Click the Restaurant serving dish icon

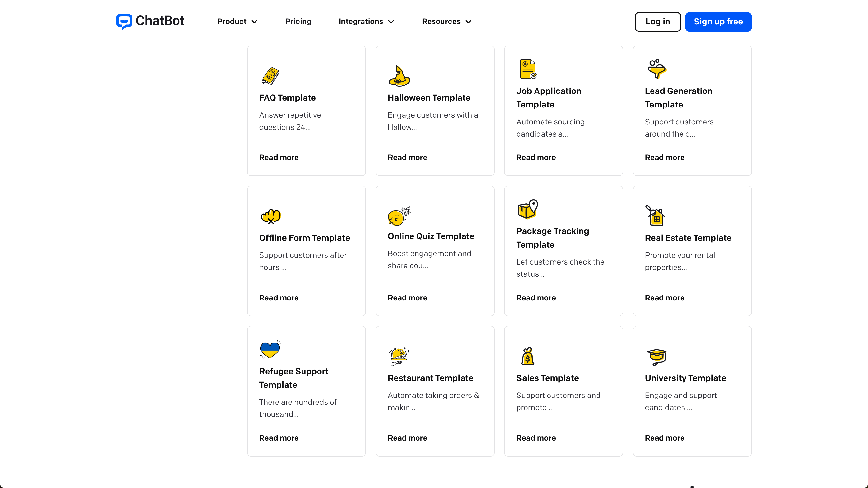point(399,356)
